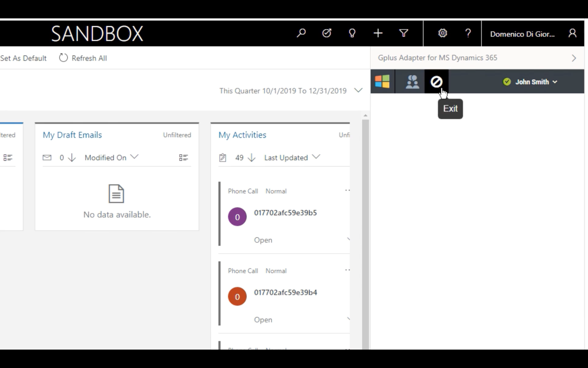588x368 pixels.
Task: Click the Unfiltered label in My Draft Emails
Action: pos(177,135)
